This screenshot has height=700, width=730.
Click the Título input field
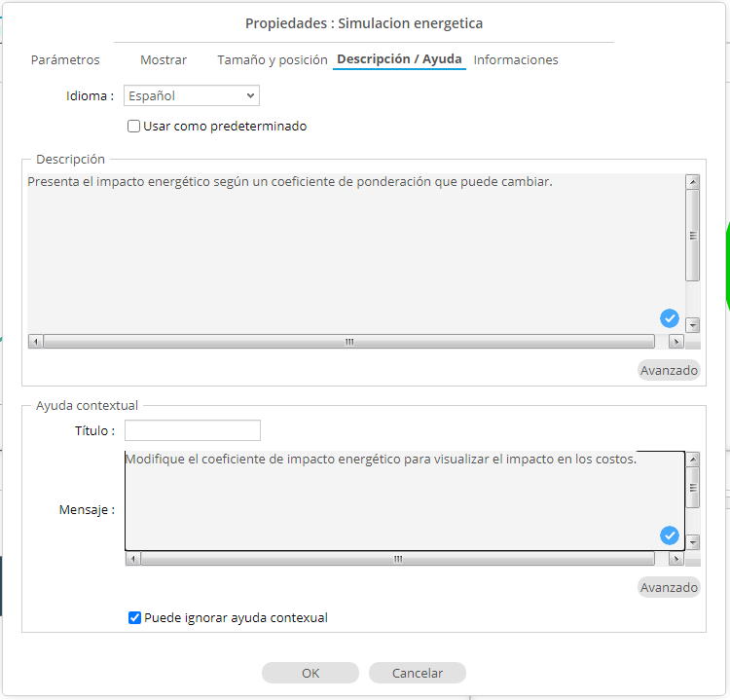pyautogui.click(x=193, y=430)
